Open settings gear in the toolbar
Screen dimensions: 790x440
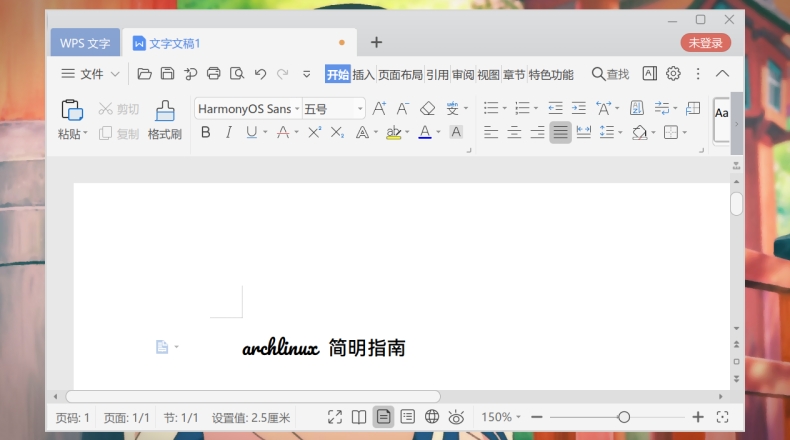point(673,74)
